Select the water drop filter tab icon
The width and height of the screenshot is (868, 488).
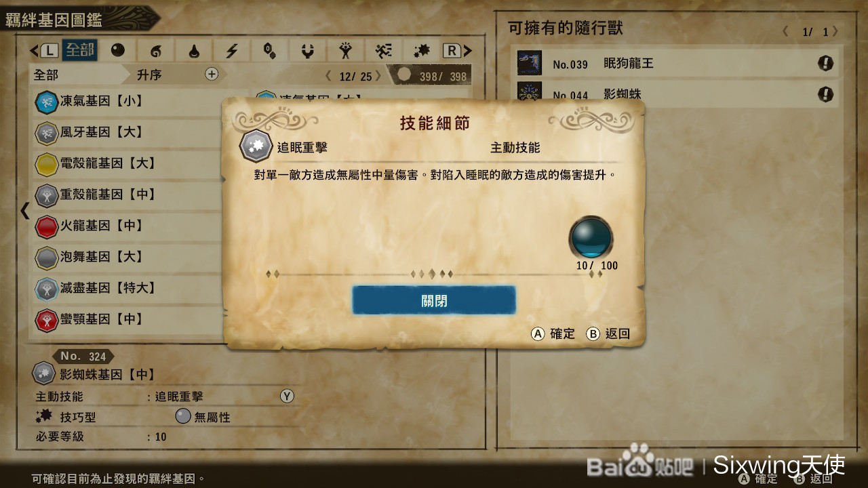tap(194, 51)
